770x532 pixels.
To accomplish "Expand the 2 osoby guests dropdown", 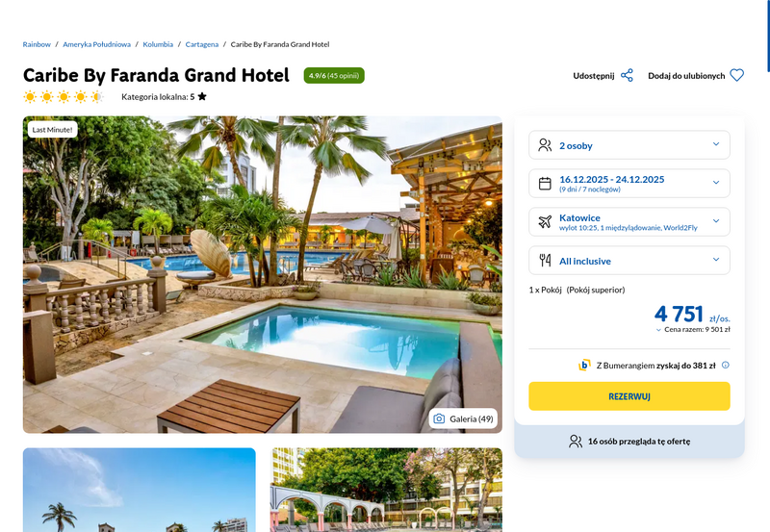I will point(629,145).
